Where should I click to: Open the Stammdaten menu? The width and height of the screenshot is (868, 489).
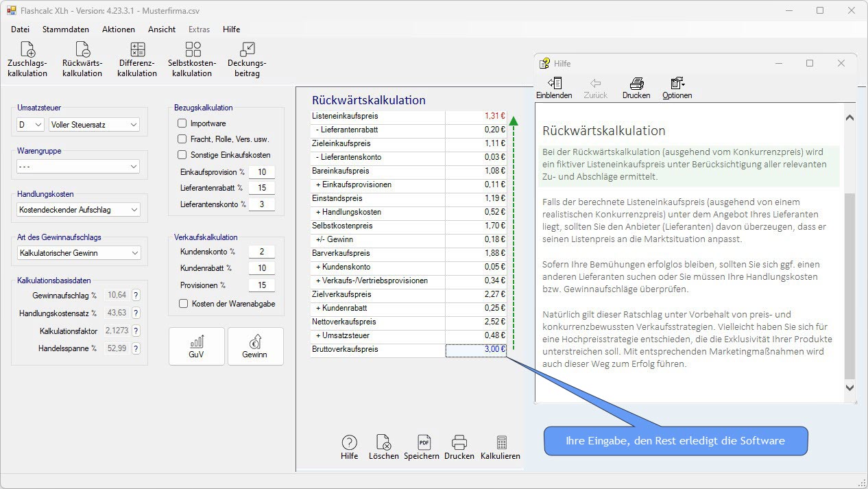point(66,29)
